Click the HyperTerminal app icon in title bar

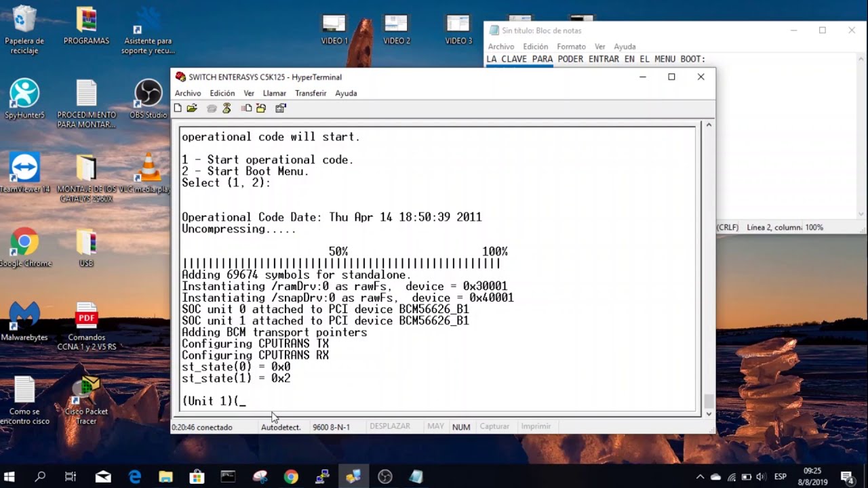[180, 77]
